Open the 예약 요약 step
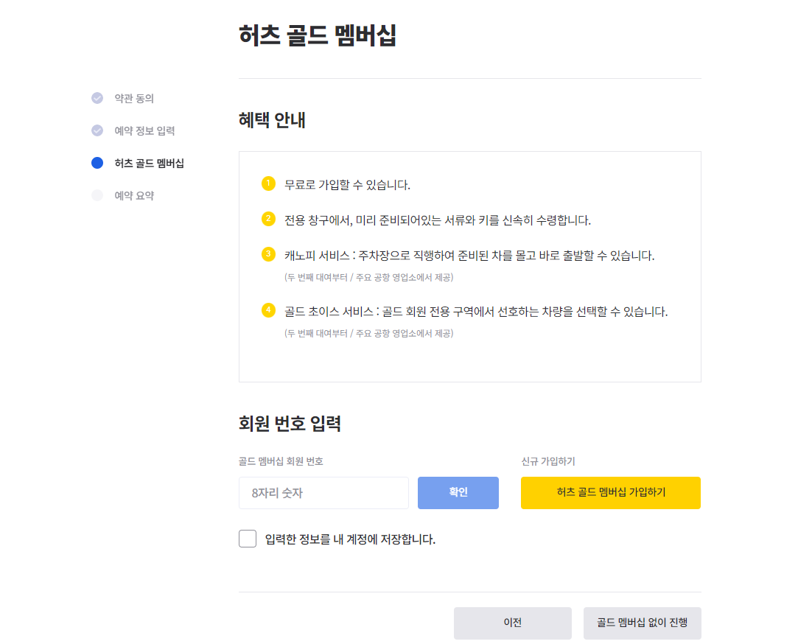This screenshot has width=812, height=644. [x=133, y=195]
